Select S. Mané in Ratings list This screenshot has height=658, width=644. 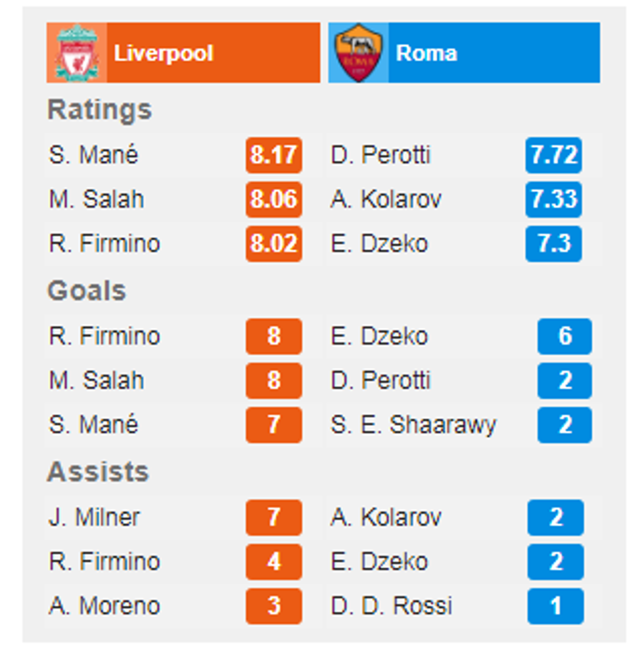point(93,155)
